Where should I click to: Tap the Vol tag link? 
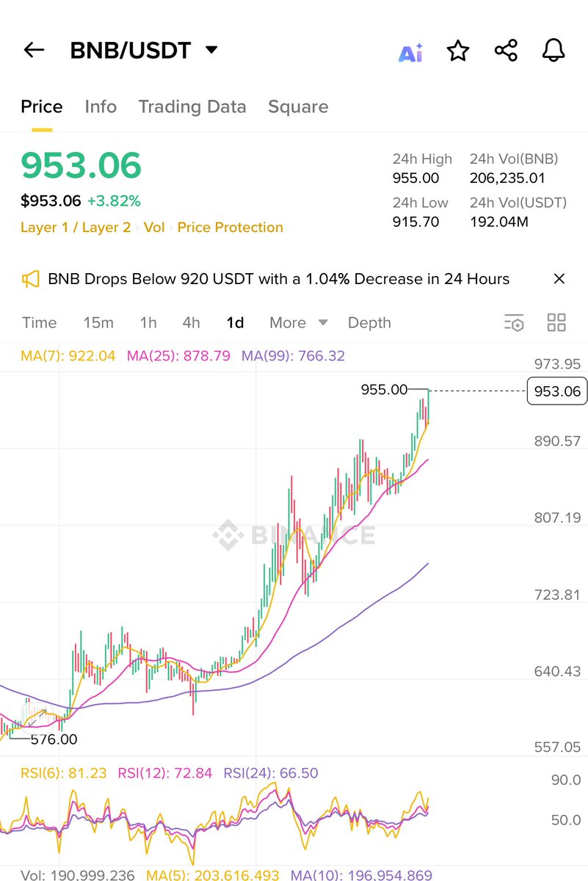pyautogui.click(x=154, y=228)
